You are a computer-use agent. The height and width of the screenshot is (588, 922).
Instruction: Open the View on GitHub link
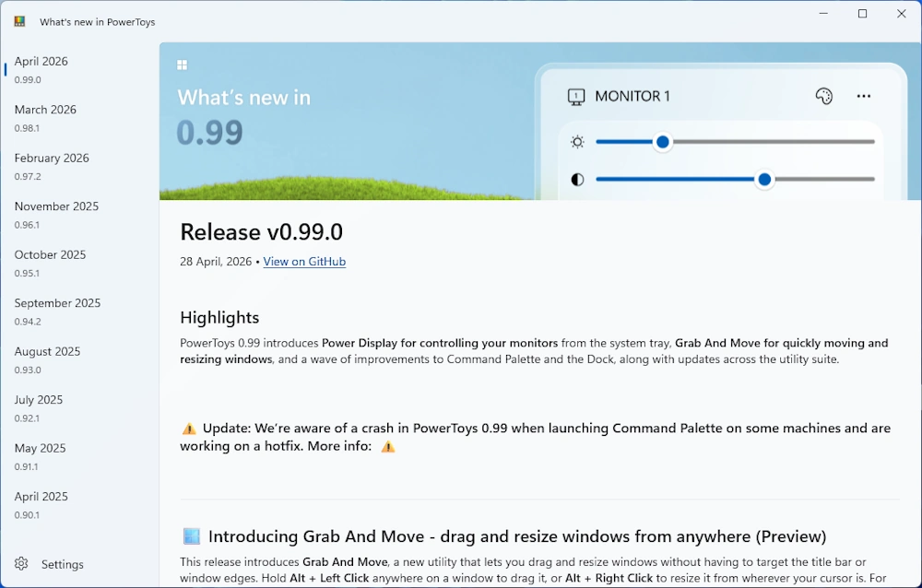[x=304, y=262]
